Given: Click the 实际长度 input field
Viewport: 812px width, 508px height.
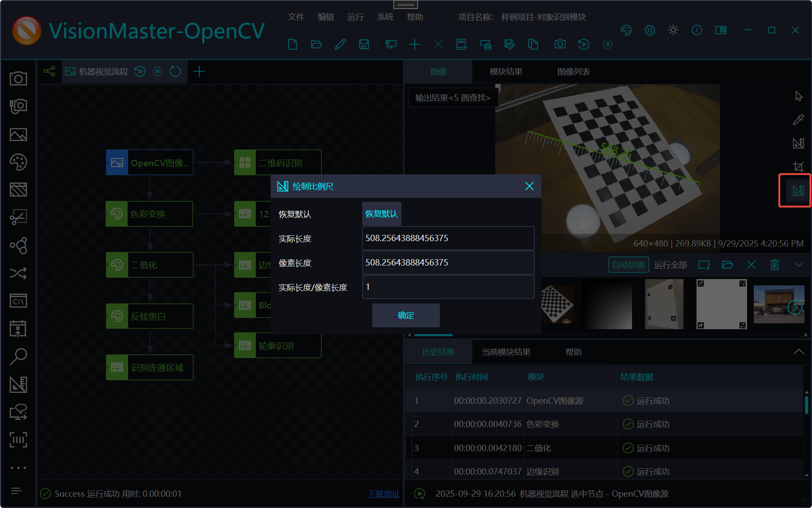Looking at the screenshot, I should pyautogui.click(x=448, y=238).
